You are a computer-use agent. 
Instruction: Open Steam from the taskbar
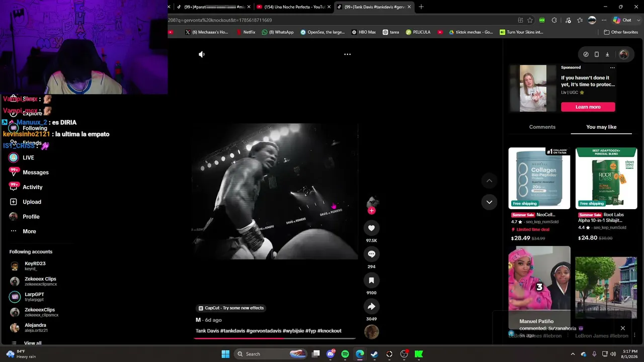click(374, 354)
